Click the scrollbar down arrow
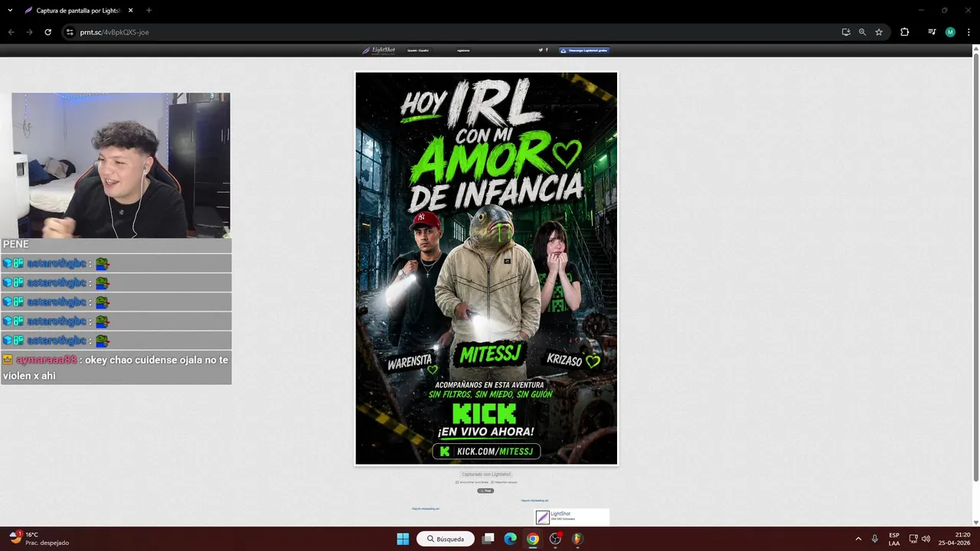 [975, 522]
